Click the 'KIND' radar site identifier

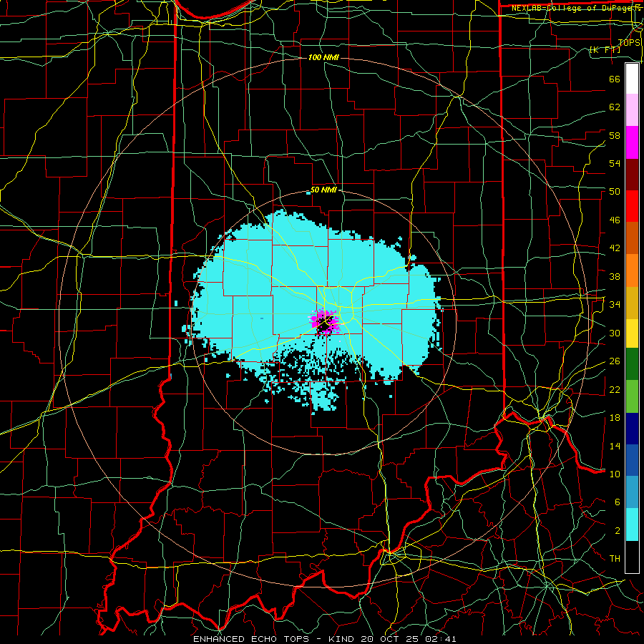point(342,639)
